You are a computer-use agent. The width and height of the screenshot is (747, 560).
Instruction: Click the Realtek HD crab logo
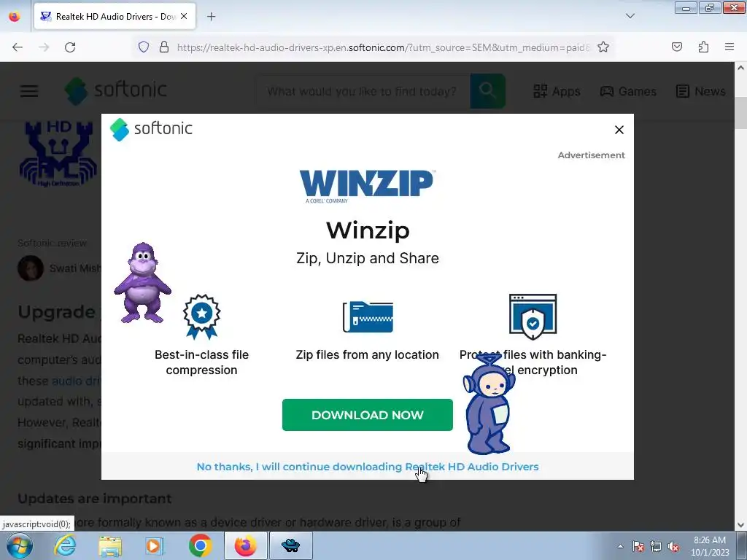[58, 154]
